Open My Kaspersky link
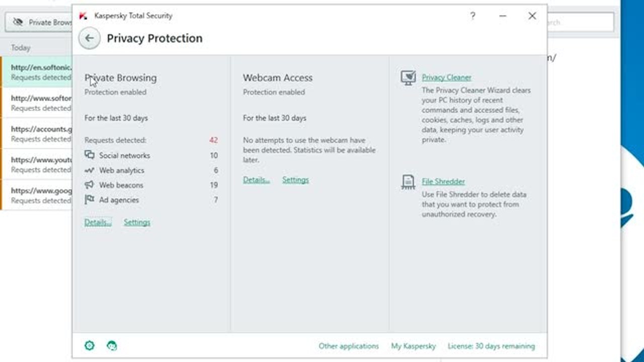 (413, 346)
